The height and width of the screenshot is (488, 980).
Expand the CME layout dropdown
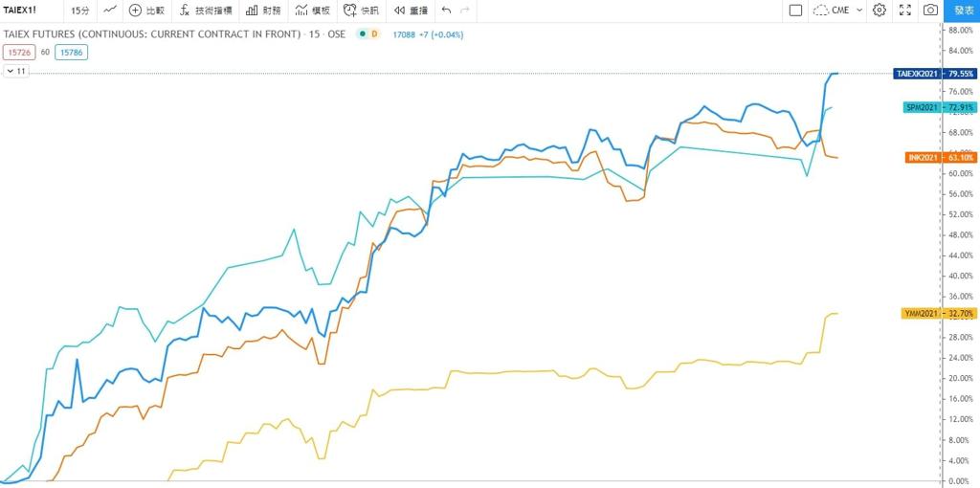tap(837, 10)
